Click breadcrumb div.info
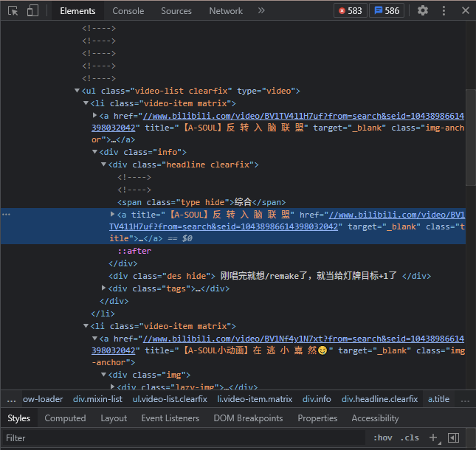This screenshot has width=476, height=450. 317,399
